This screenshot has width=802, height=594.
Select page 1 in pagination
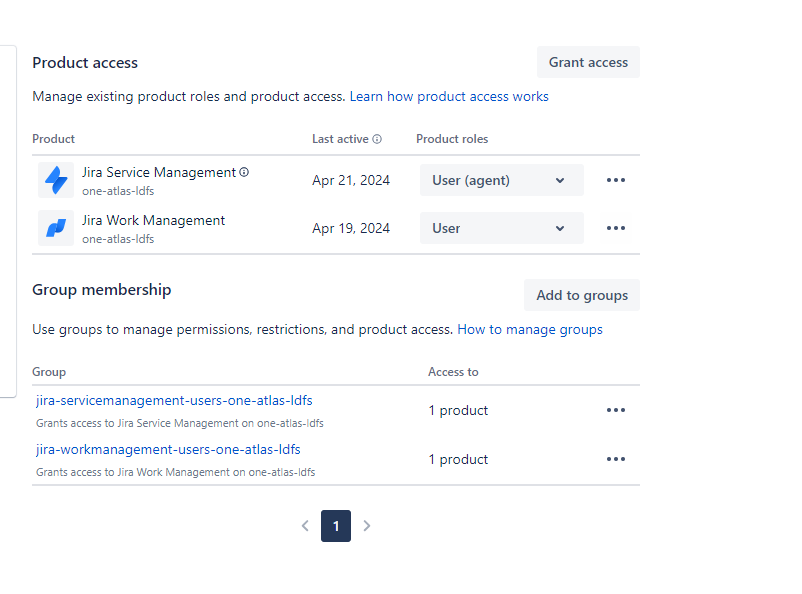(336, 525)
